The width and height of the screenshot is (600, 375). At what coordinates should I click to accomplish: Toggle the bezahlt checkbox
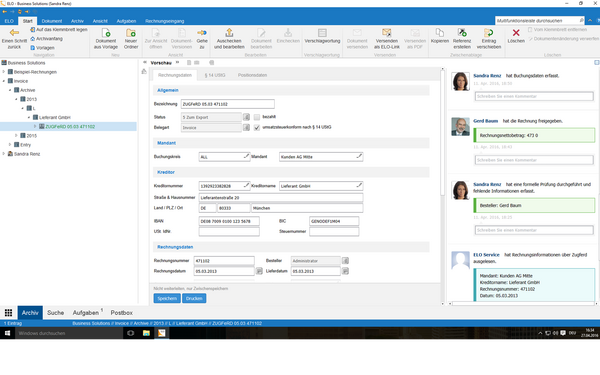click(257, 117)
